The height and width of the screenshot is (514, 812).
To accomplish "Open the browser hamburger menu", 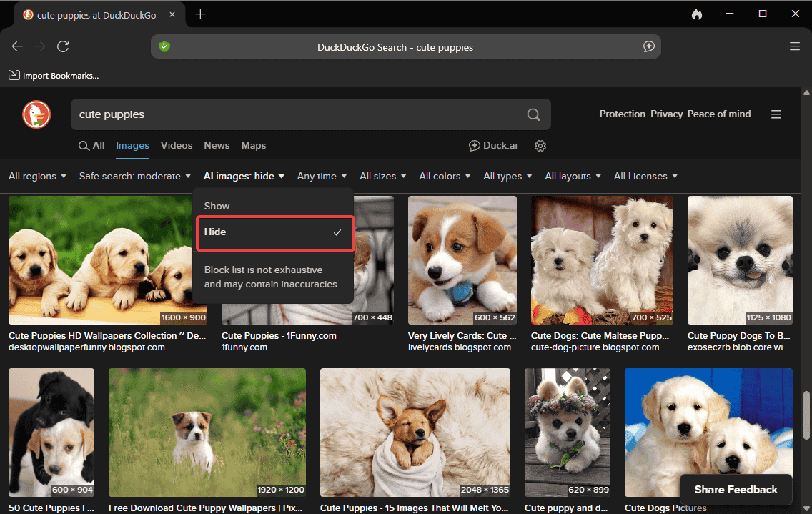I will point(794,46).
